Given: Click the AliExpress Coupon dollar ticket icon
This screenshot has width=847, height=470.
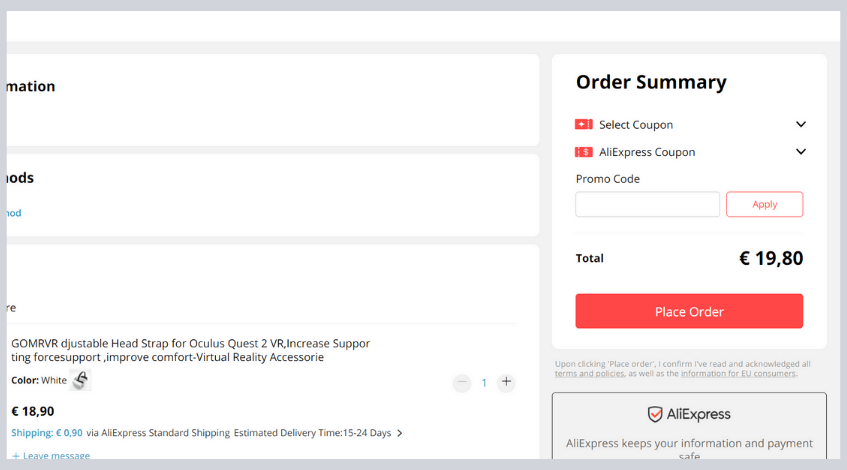Looking at the screenshot, I should [583, 152].
